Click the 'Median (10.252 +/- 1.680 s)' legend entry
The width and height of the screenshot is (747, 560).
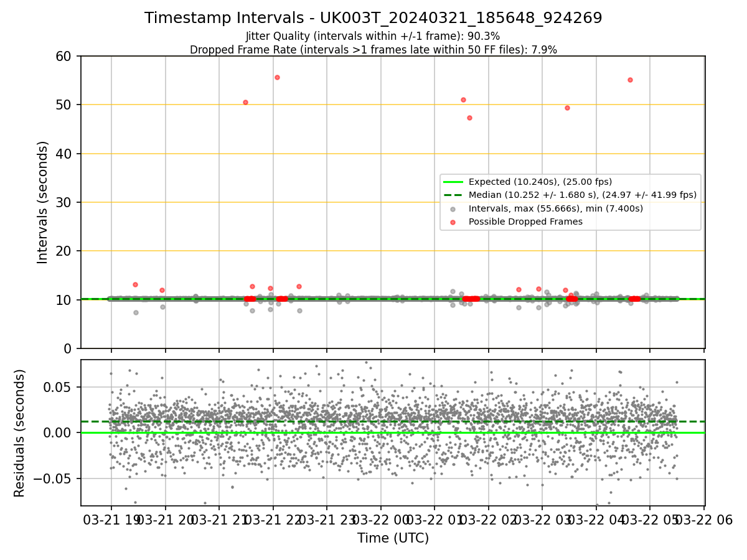tap(583, 195)
